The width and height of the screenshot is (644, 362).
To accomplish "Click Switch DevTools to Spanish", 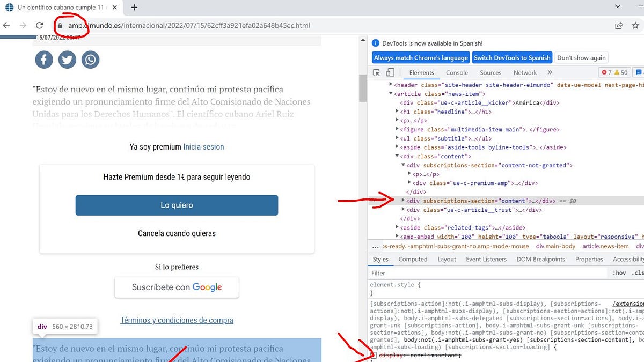I will (512, 58).
